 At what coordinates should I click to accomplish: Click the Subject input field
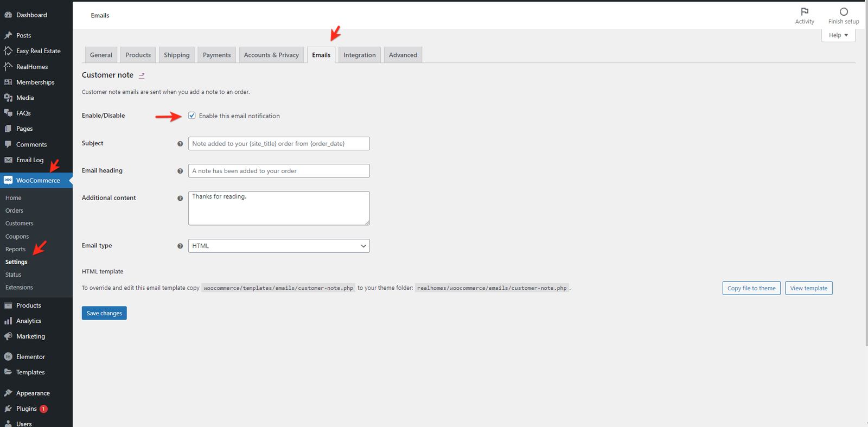[279, 144]
